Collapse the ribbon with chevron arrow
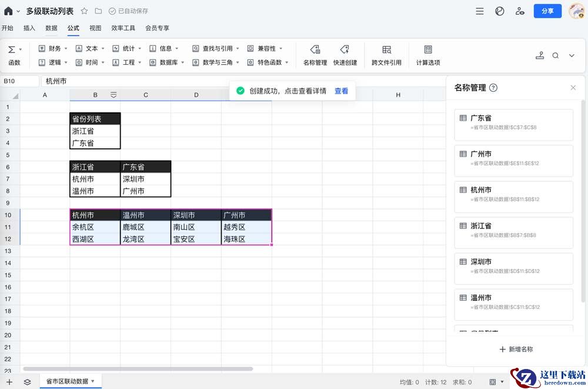This screenshot has width=588, height=389. [572, 55]
